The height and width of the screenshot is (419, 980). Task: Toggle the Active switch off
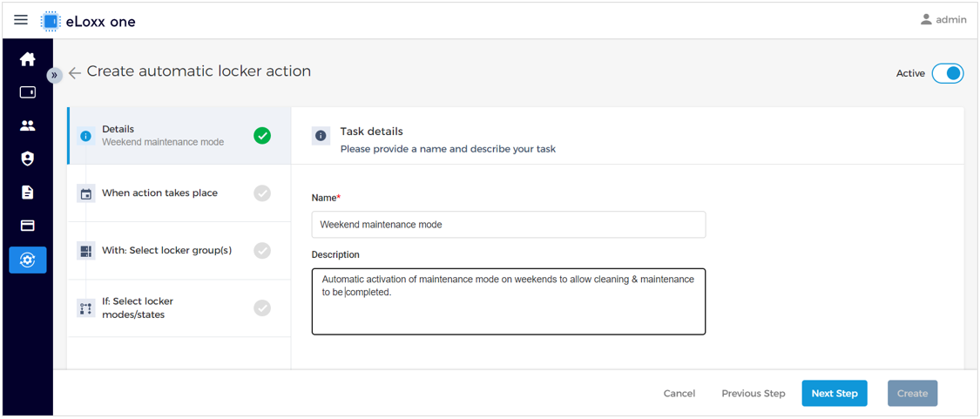948,73
